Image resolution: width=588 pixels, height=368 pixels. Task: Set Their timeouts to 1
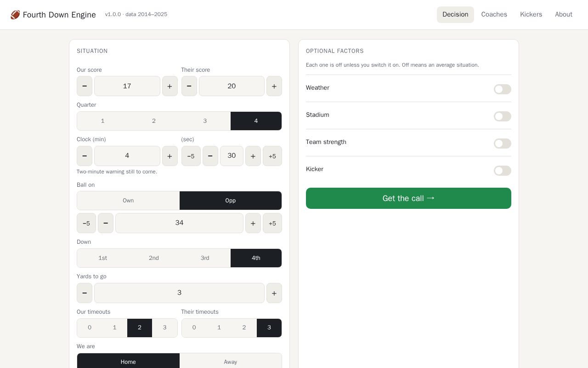[219, 328]
